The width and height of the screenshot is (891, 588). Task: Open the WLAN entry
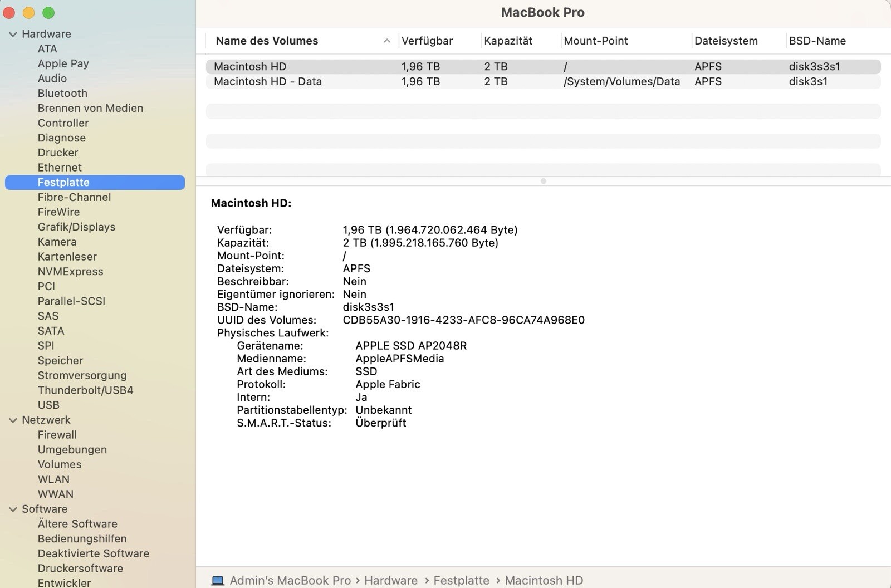click(x=53, y=479)
